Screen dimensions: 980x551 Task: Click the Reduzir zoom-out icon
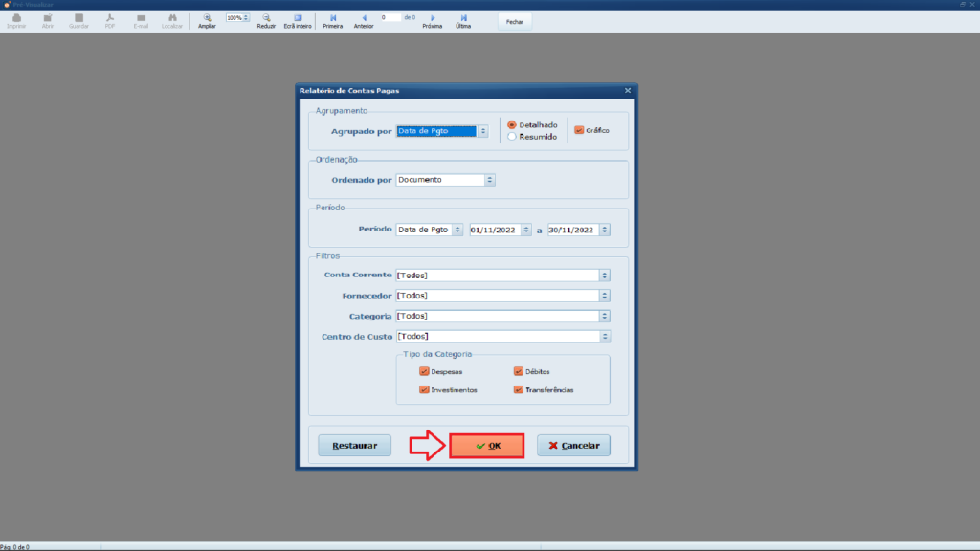click(x=266, y=18)
